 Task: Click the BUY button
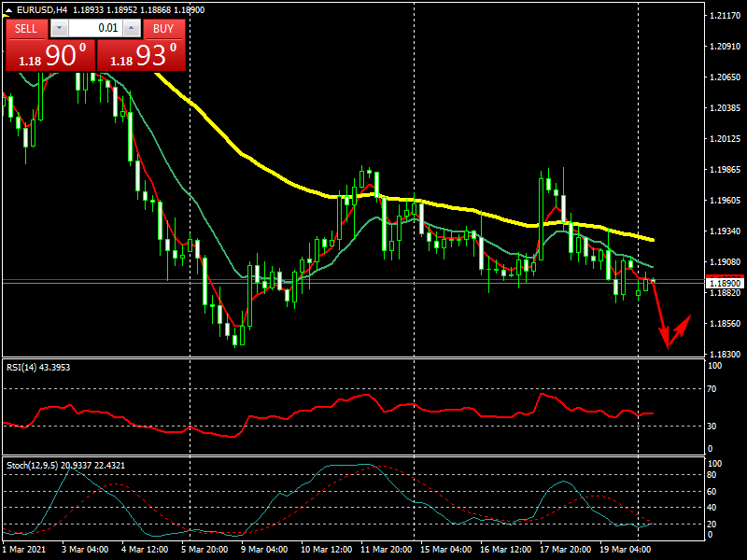pos(163,28)
